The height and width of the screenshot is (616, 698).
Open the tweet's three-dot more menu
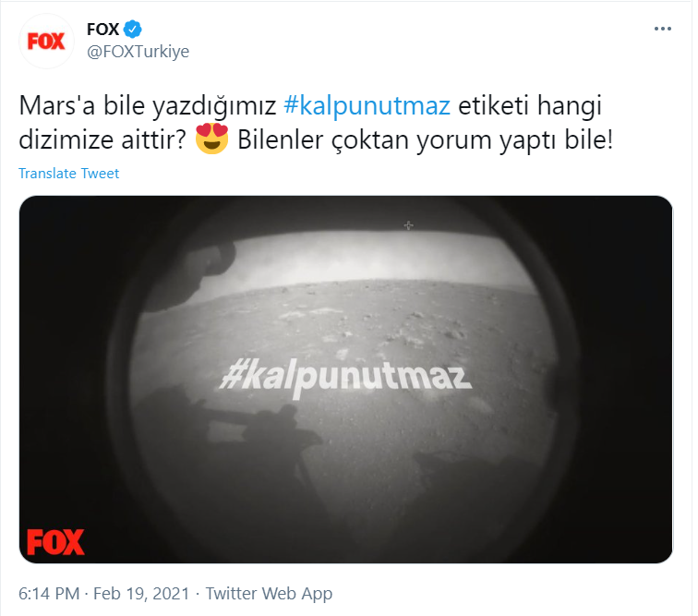(662, 29)
